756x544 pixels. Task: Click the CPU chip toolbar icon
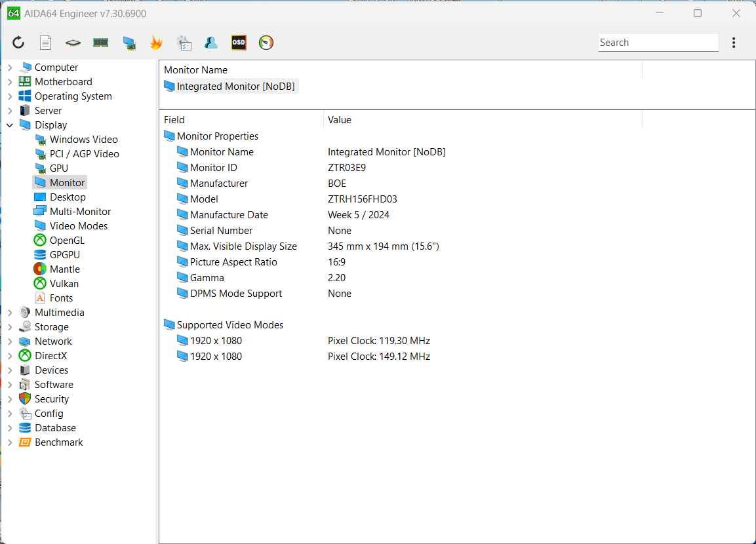point(73,43)
